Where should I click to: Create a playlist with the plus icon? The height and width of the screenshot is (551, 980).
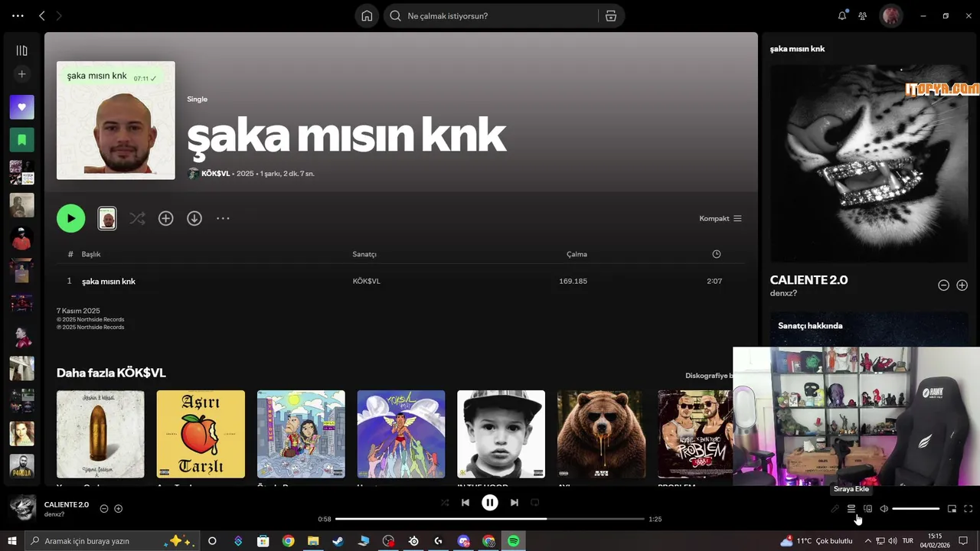pyautogui.click(x=21, y=74)
